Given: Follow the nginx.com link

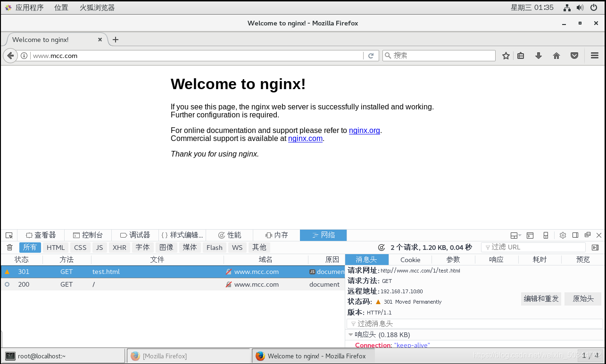Looking at the screenshot, I should [x=305, y=139].
